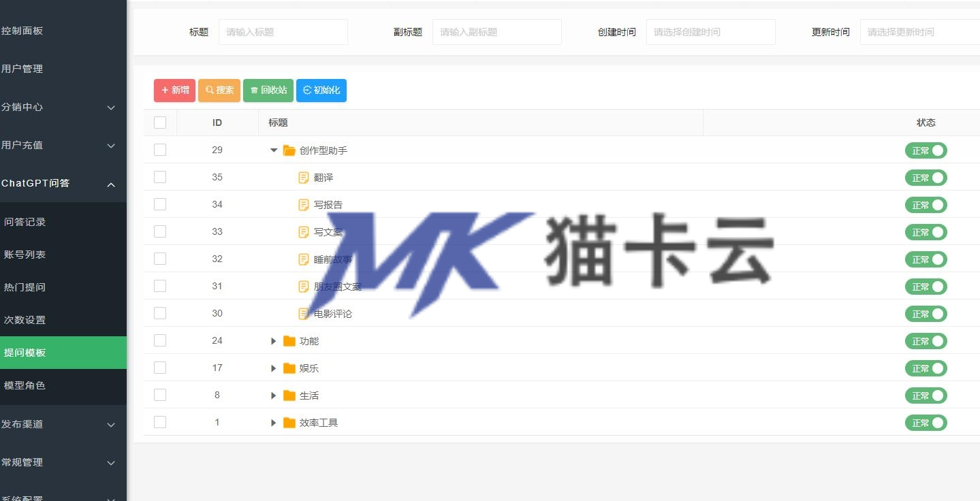Image resolution: width=980 pixels, height=501 pixels.
Task: Click the 电影评论 row title
Action: coord(333,314)
